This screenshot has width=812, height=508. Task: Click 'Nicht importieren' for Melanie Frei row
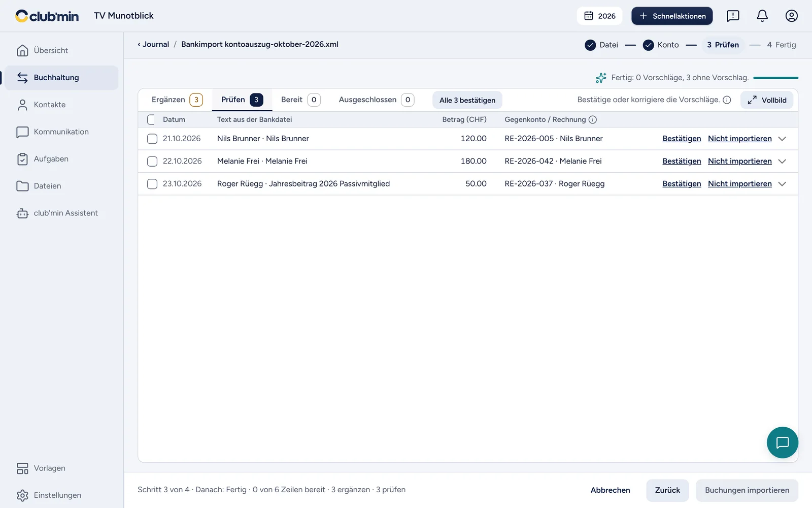[739, 162]
